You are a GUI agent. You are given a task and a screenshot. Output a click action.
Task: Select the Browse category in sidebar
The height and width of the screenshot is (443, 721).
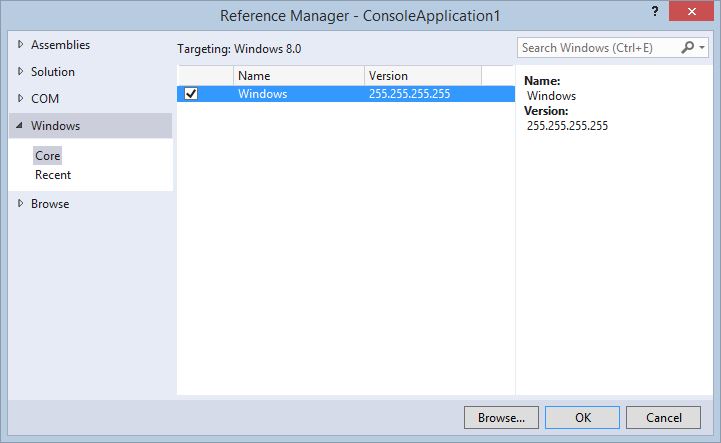pyautogui.click(x=50, y=204)
